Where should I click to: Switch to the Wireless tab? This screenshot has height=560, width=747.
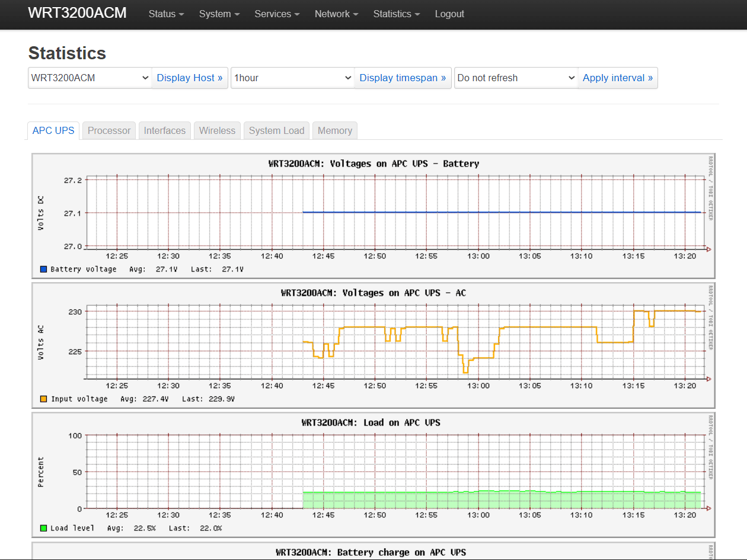point(217,130)
